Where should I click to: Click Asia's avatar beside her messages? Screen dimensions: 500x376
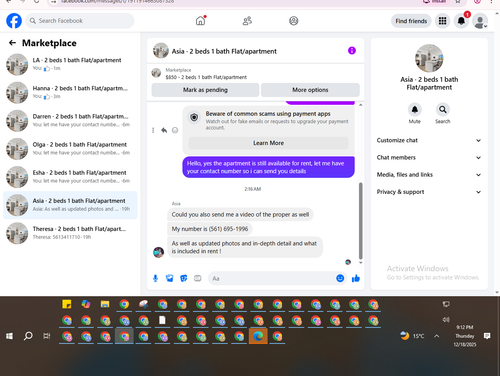158,252
